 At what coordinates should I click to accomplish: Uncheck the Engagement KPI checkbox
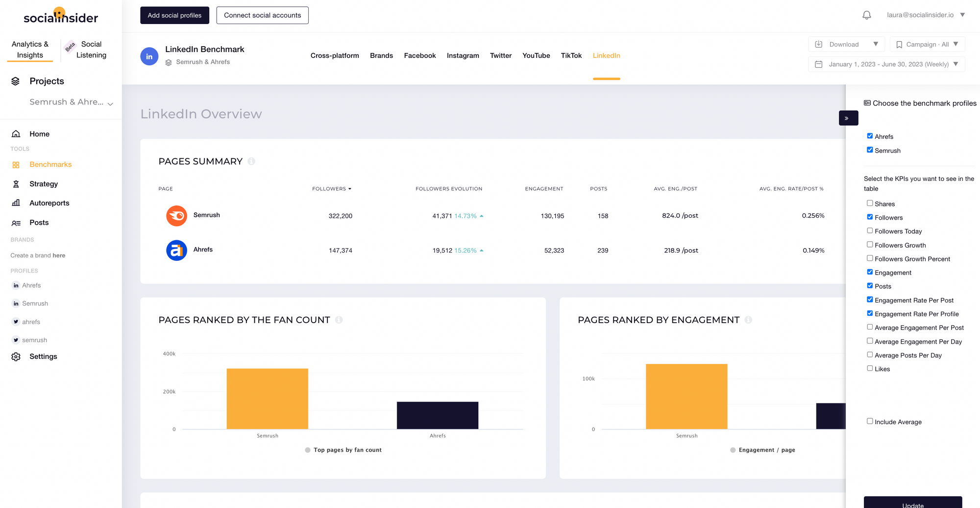[870, 272]
